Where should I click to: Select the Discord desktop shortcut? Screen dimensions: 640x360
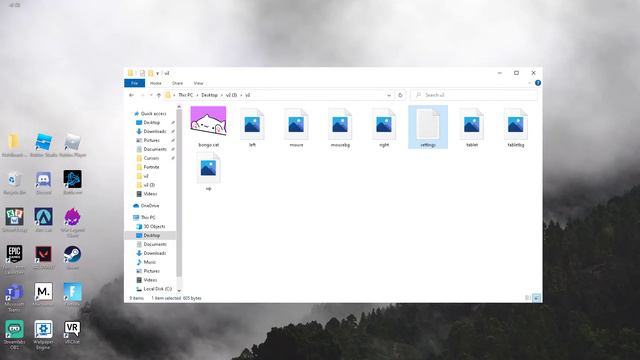[43, 183]
